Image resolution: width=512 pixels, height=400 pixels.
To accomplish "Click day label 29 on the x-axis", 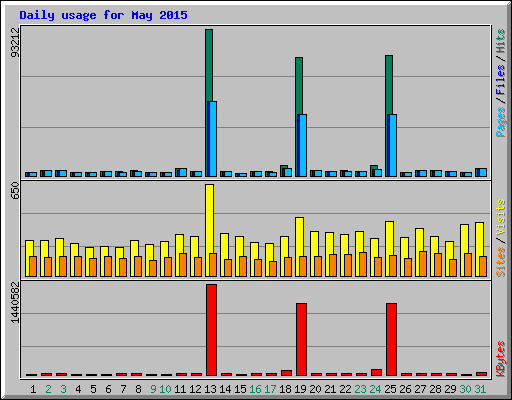I will tap(450, 389).
